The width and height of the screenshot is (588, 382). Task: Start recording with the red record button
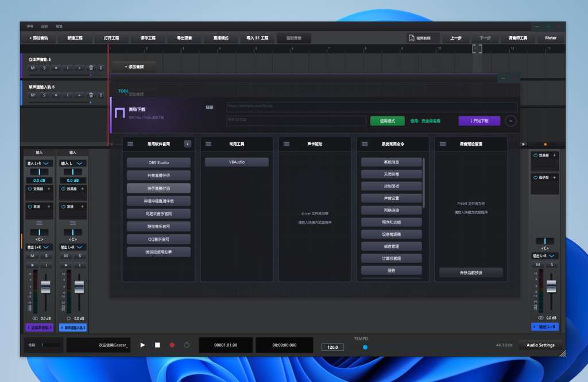(172, 345)
